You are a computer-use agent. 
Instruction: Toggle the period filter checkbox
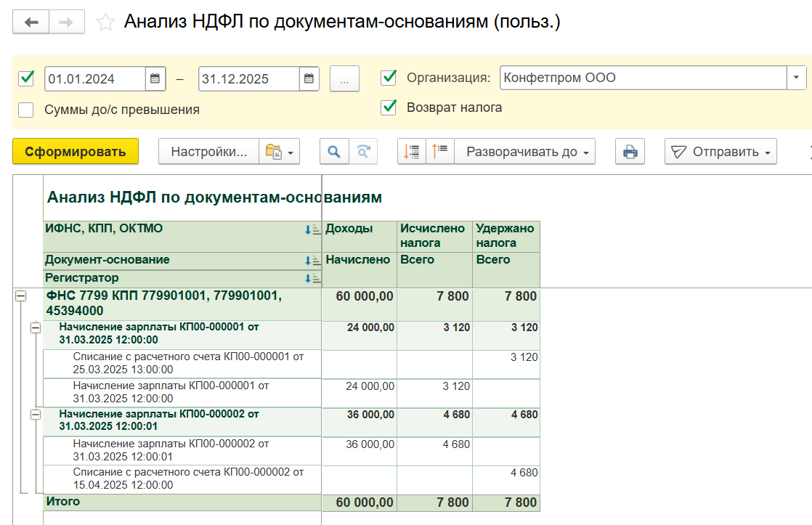tap(26, 78)
